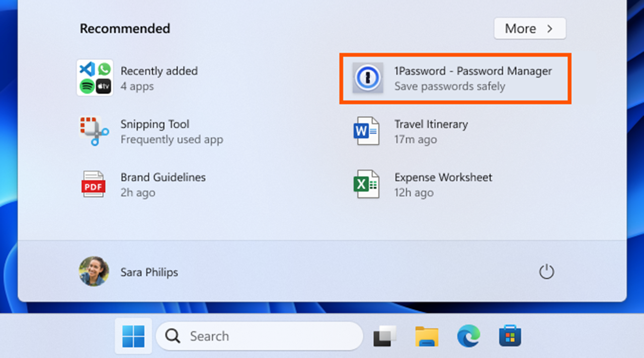The image size is (644, 358).
Task: Click the Windows Start button
Action: point(133,336)
